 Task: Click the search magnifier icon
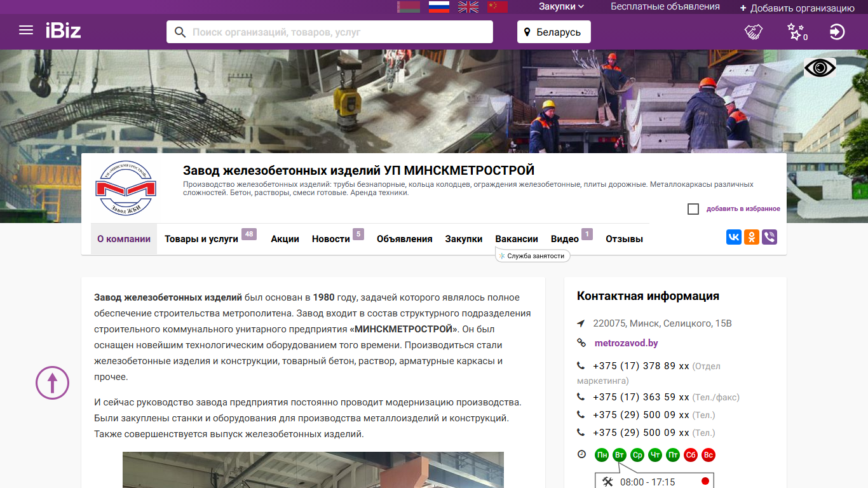point(180,32)
